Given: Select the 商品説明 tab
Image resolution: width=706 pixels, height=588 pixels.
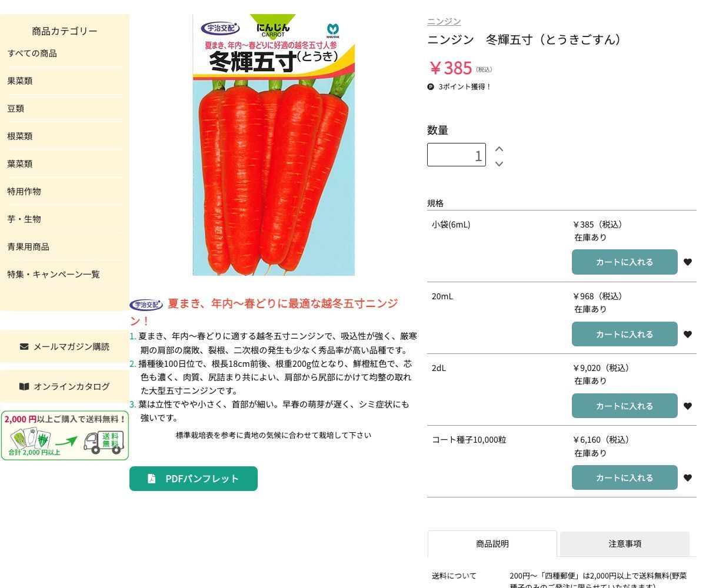Looking at the screenshot, I should [x=492, y=543].
